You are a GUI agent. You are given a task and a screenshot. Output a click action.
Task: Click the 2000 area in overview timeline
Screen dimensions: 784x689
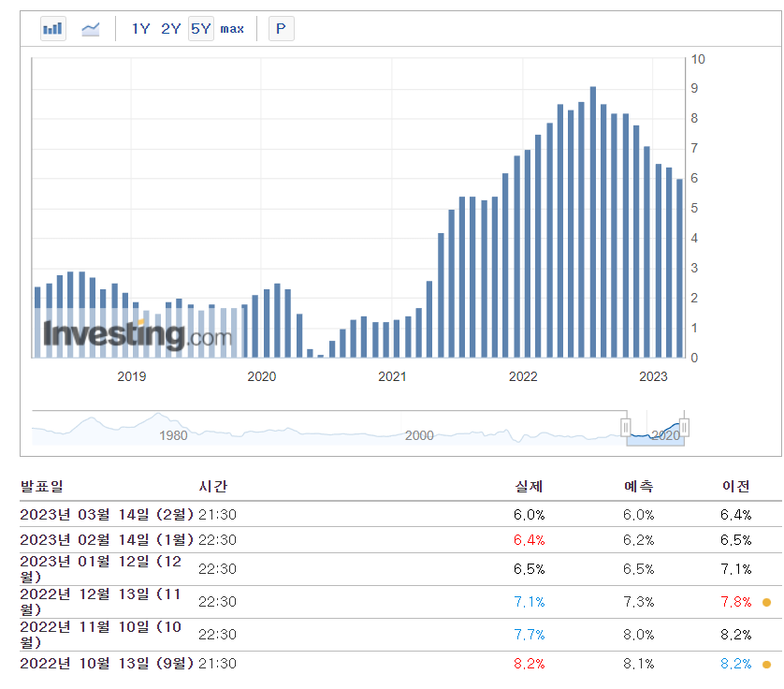point(419,435)
